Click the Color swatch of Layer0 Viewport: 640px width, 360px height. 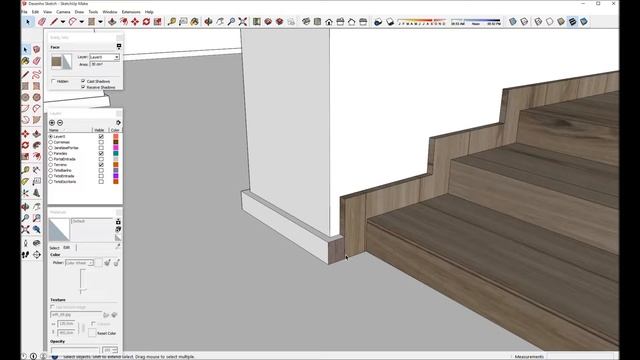click(x=116, y=136)
